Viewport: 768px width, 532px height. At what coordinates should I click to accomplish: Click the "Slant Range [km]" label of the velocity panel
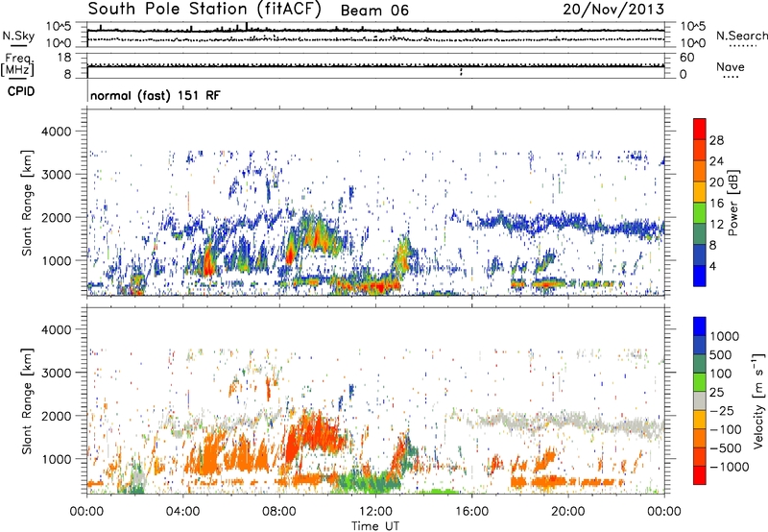[27, 401]
